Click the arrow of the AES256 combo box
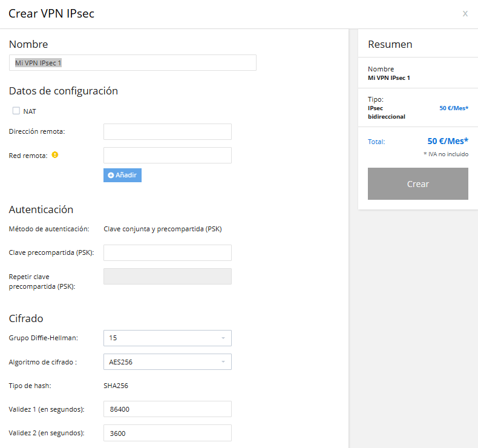Viewport: 478px width, 448px height. (x=223, y=361)
